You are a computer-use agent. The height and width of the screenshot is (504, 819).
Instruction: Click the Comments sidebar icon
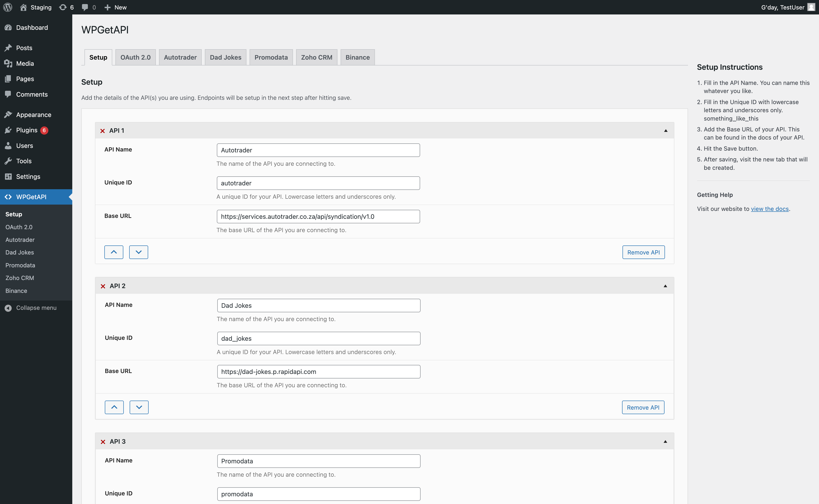8,94
